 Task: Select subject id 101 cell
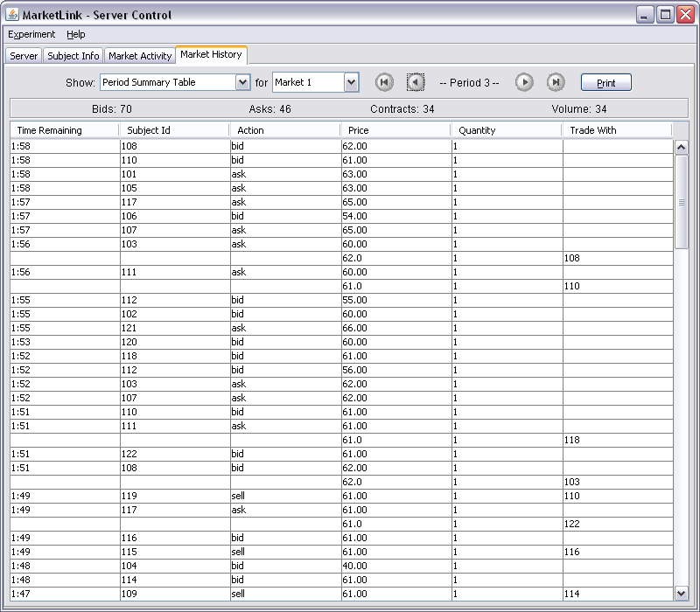pos(176,174)
